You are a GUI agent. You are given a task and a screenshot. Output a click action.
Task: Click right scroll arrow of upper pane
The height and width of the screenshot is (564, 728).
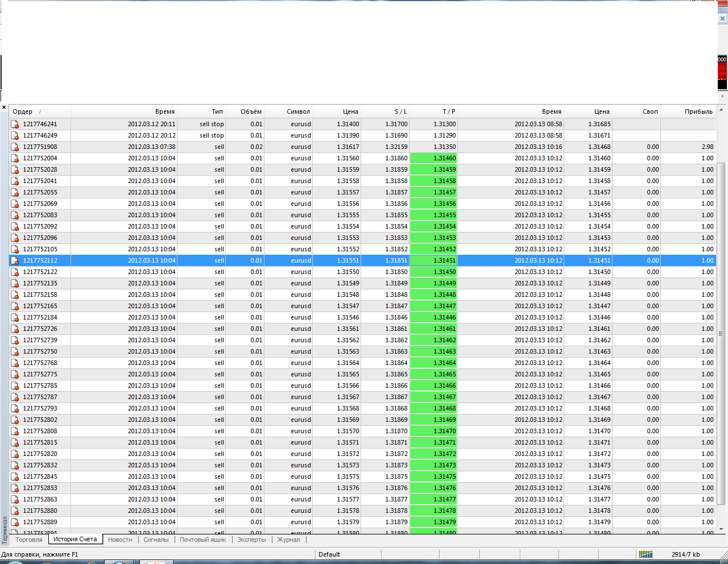pos(722,96)
